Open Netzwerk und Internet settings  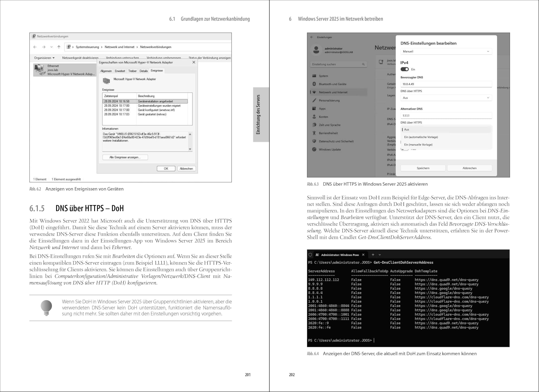pos(338,92)
